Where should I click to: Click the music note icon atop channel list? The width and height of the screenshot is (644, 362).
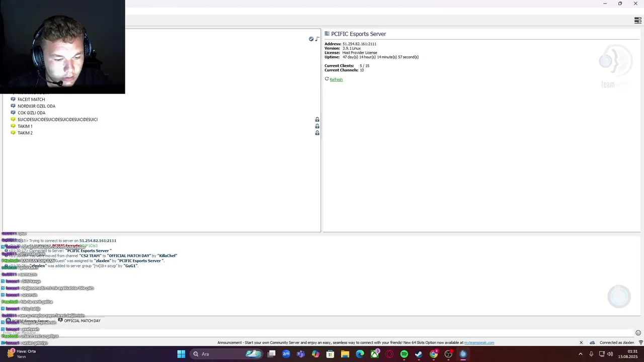click(x=317, y=39)
